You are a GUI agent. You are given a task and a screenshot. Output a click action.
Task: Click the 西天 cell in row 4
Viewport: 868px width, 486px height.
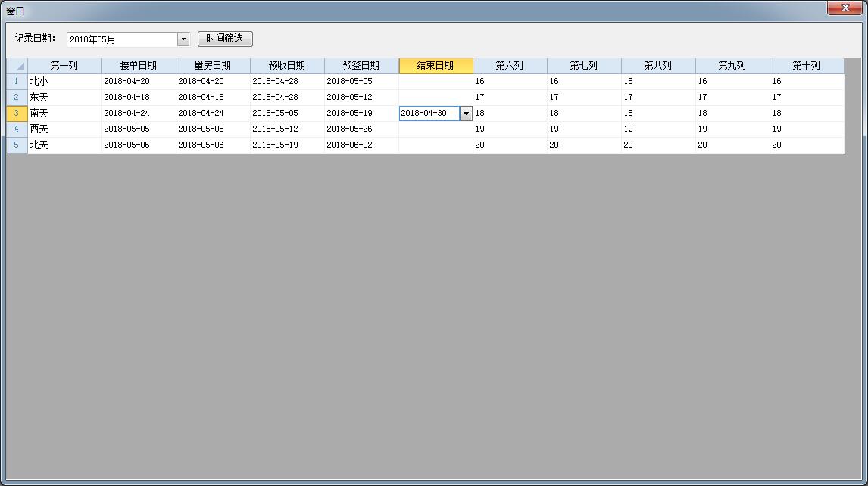[64, 129]
